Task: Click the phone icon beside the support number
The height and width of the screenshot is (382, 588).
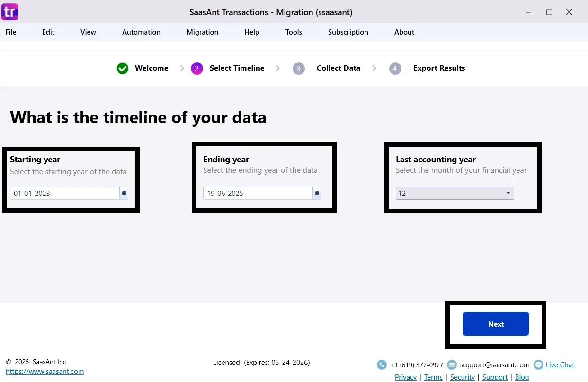Action: click(382, 364)
